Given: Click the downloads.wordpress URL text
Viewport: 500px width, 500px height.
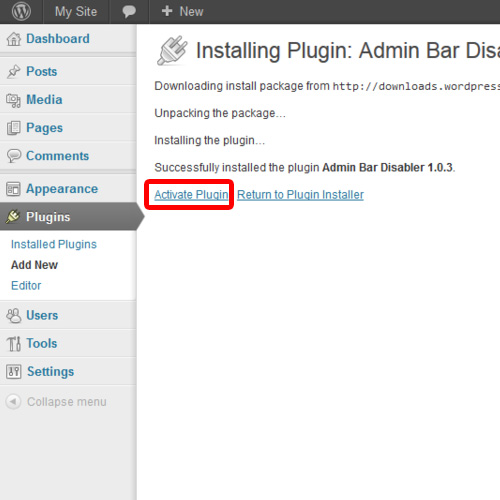Looking at the screenshot, I should click(x=416, y=87).
